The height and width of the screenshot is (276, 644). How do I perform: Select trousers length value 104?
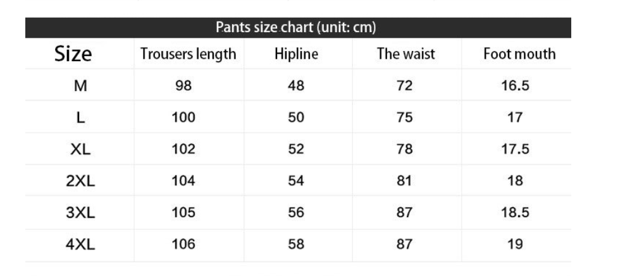pos(183,181)
